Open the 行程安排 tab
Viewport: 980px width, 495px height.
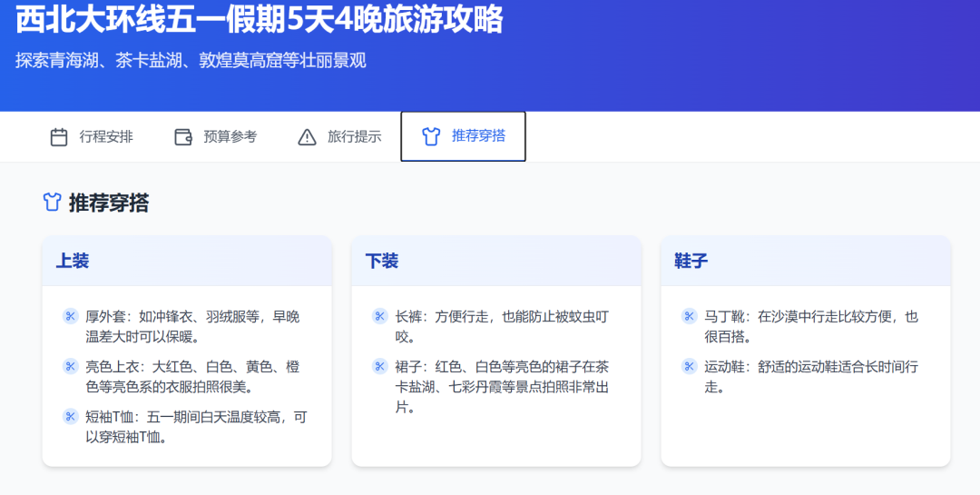(92, 136)
